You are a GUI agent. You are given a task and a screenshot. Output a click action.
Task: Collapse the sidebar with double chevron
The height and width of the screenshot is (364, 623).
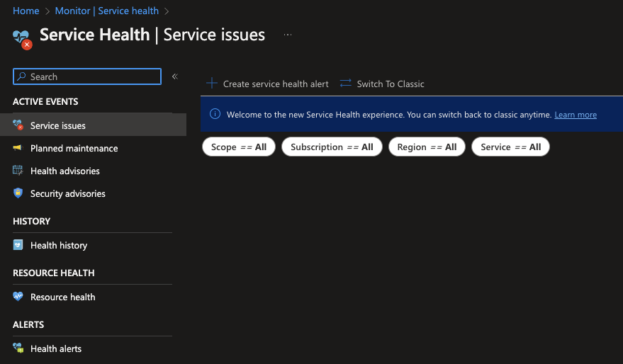coord(175,76)
